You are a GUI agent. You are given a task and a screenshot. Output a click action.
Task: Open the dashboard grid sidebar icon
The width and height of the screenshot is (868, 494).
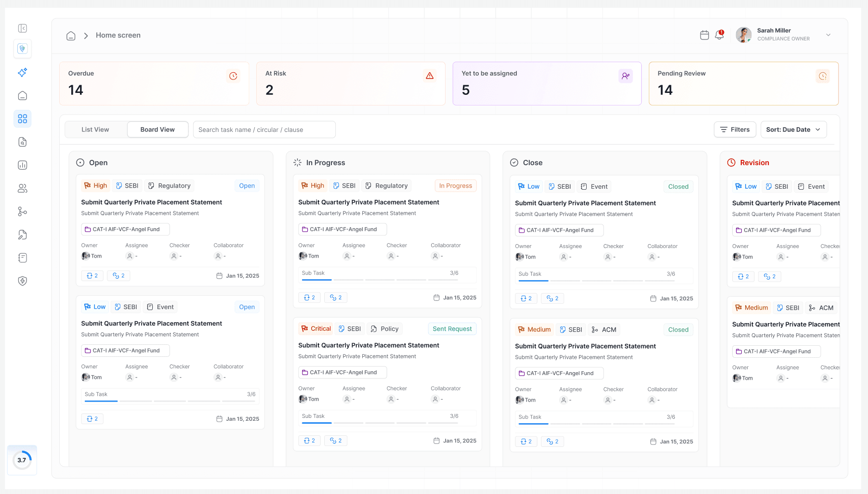[23, 119]
